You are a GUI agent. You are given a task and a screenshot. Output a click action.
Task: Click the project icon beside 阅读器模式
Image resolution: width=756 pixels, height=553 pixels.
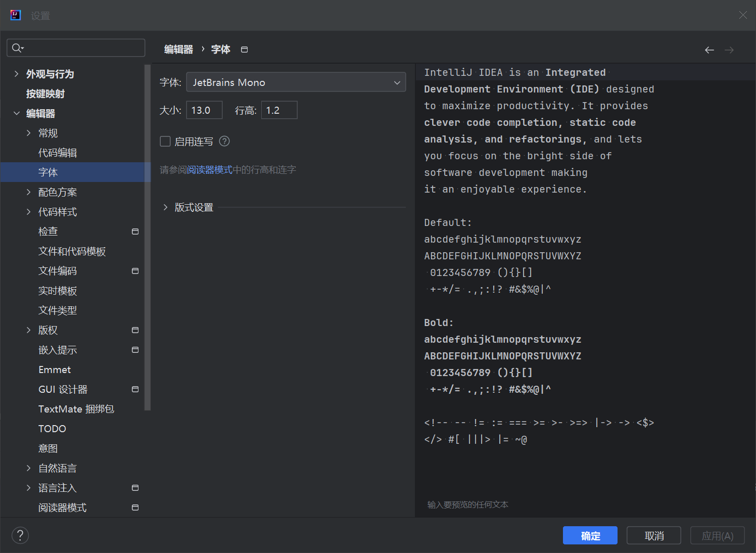135,508
